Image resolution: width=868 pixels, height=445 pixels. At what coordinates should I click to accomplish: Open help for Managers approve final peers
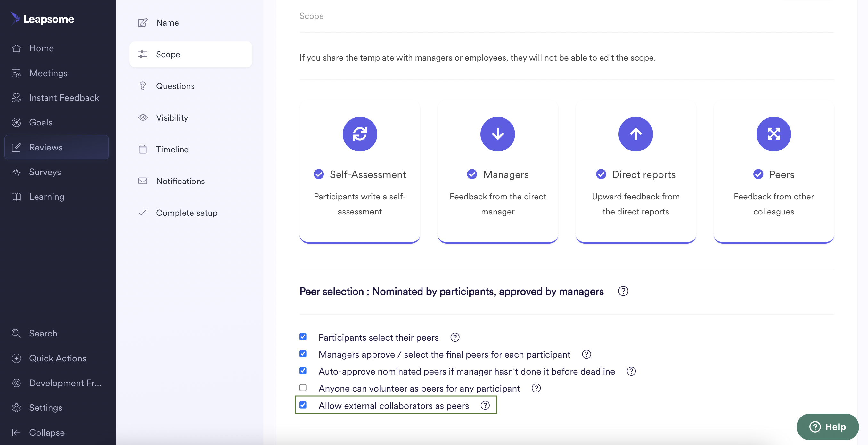click(x=586, y=354)
